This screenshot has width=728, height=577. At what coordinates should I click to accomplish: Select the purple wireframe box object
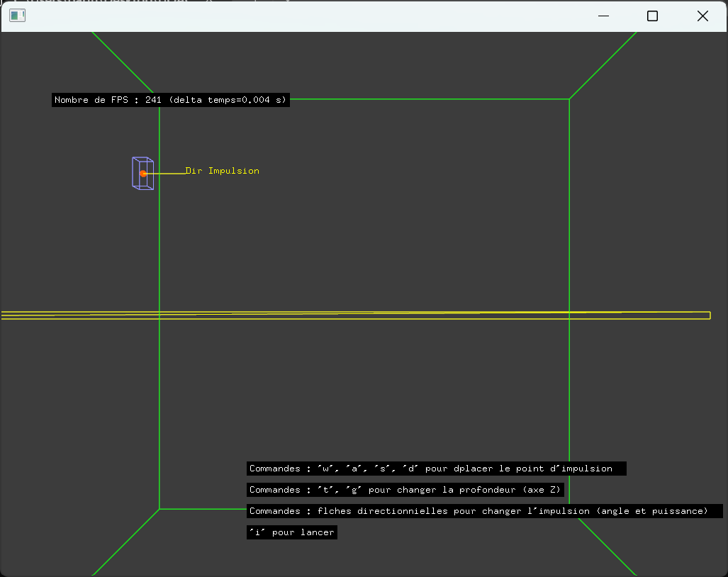click(143, 173)
